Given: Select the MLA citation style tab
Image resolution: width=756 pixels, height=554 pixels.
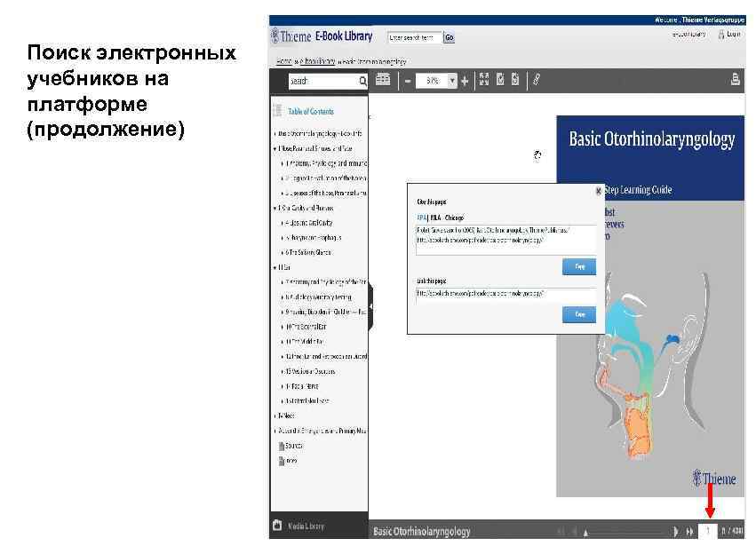Looking at the screenshot, I should [x=435, y=218].
